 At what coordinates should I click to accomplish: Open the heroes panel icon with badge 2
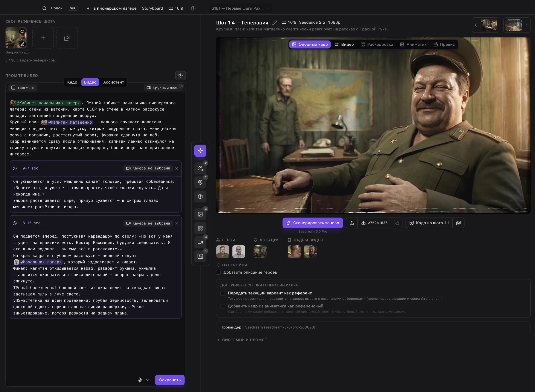pos(200,168)
